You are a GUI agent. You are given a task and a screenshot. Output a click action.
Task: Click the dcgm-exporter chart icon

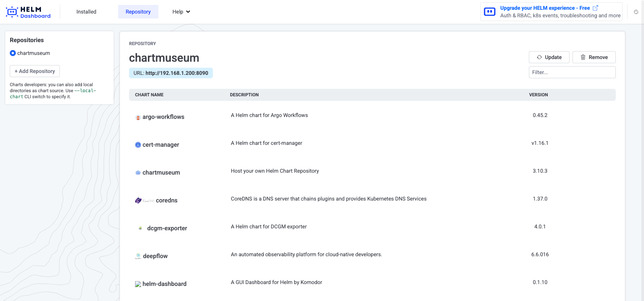point(140,228)
